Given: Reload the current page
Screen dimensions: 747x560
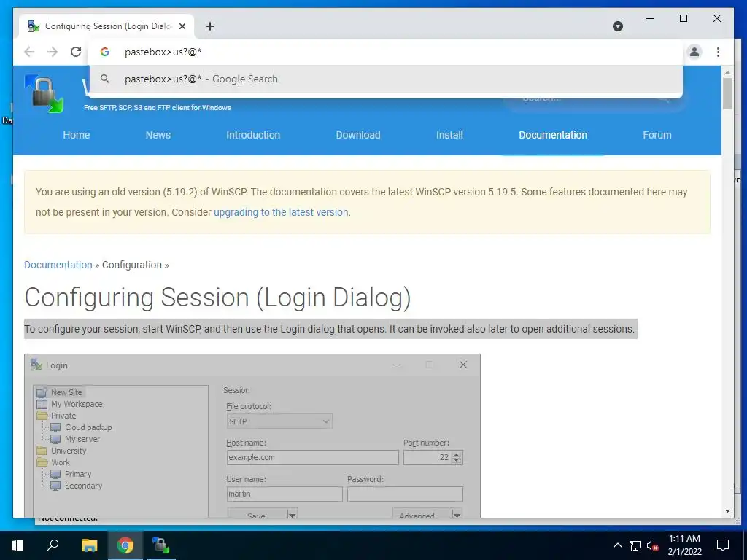Looking at the screenshot, I should pyautogui.click(x=76, y=52).
